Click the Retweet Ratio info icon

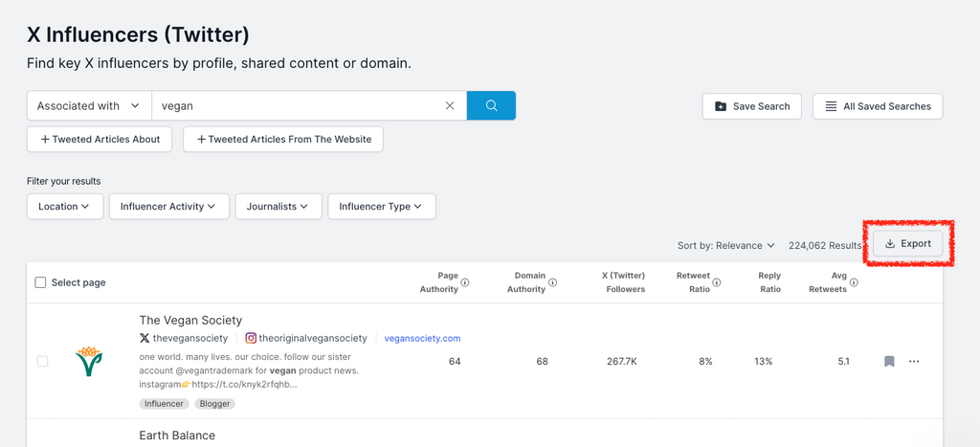tap(717, 282)
